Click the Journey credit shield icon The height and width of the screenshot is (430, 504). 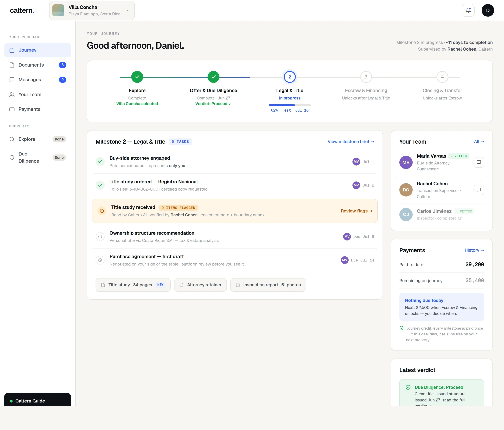(x=401, y=328)
